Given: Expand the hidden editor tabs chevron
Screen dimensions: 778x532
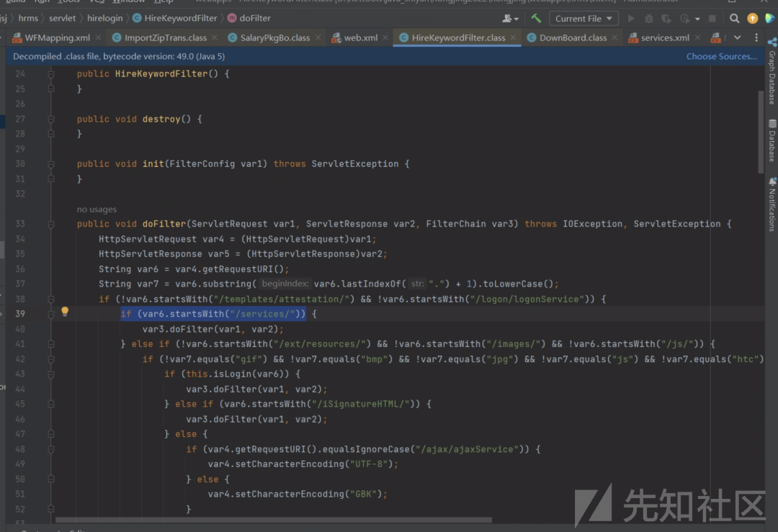Looking at the screenshot, I should (x=738, y=37).
